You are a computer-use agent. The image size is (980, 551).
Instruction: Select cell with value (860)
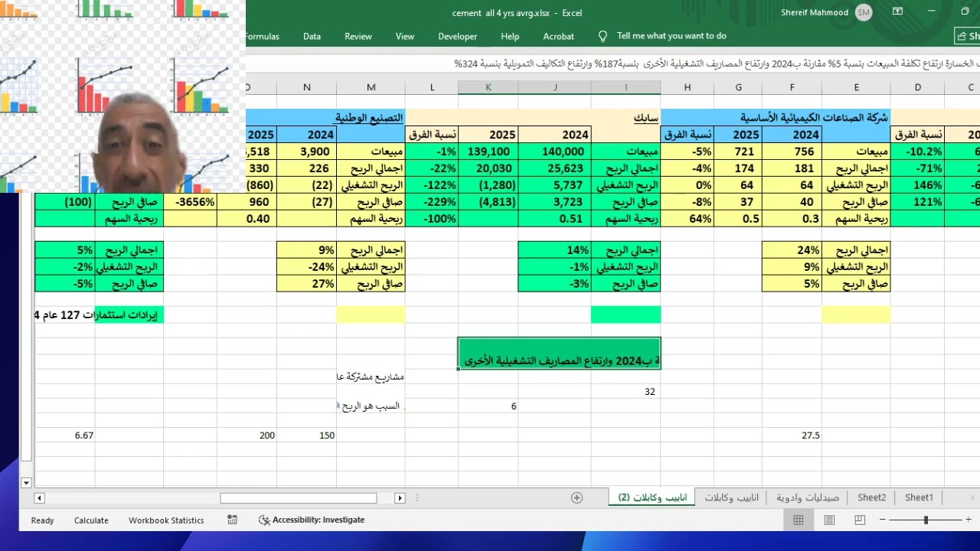tap(262, 185)
